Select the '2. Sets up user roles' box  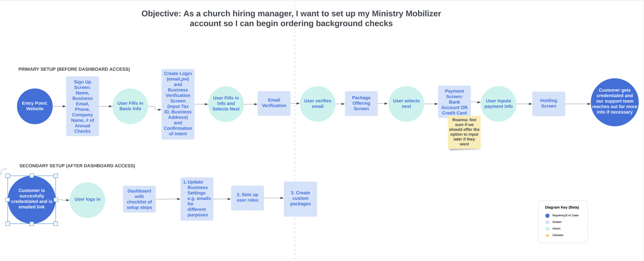tap(247, 198)
